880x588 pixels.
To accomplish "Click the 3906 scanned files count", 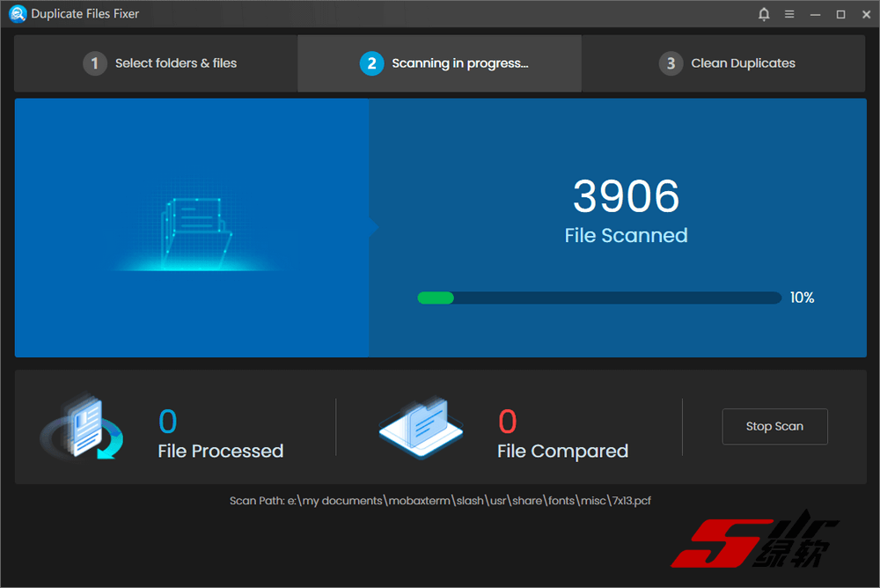I will 626,196.
